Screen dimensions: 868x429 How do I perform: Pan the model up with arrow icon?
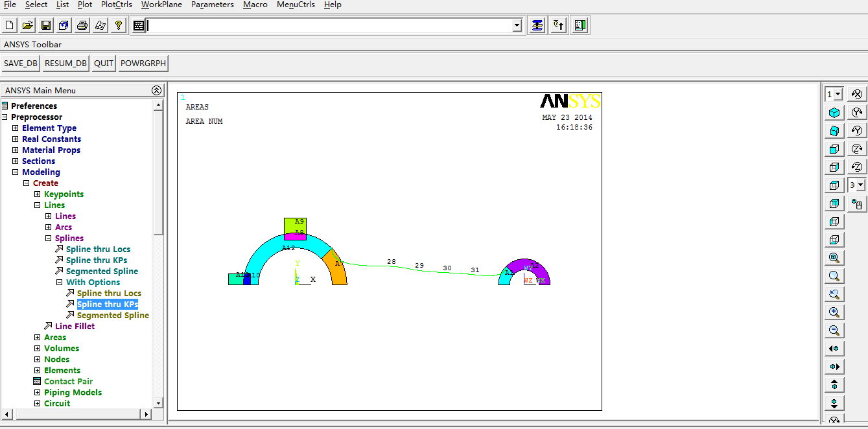point(834,385)
